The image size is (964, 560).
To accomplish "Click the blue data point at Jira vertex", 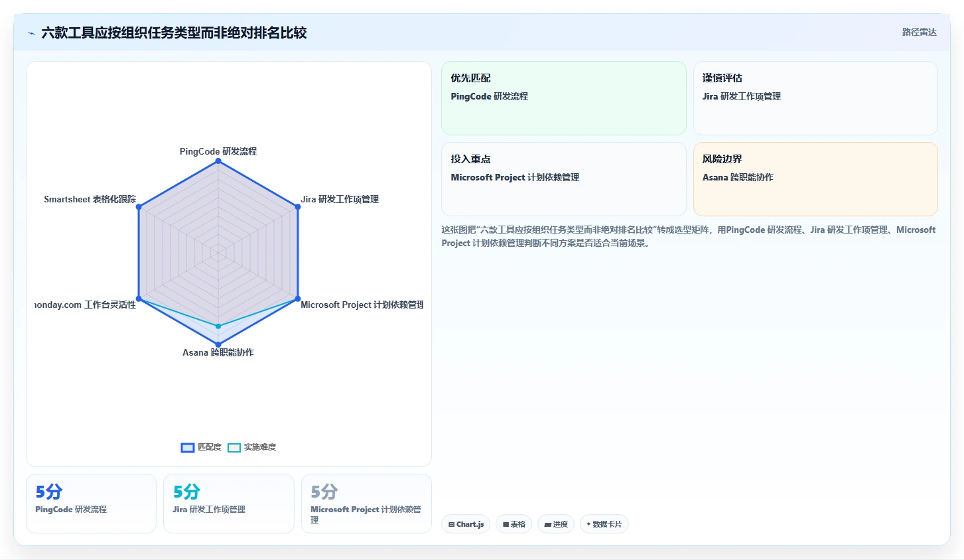I will tap(298, 207).
